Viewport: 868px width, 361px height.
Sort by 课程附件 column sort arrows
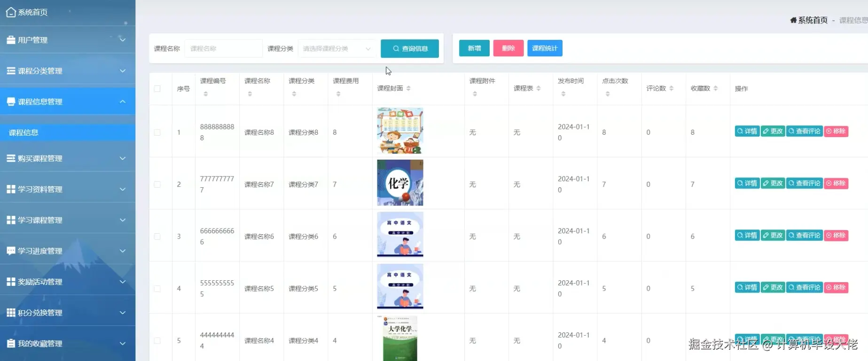point(475,94)
